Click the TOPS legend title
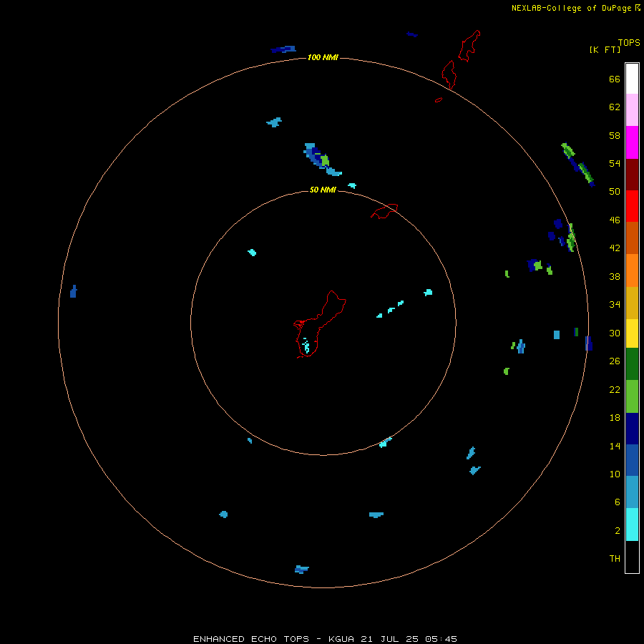644x644 pixels. click(629, 42)
